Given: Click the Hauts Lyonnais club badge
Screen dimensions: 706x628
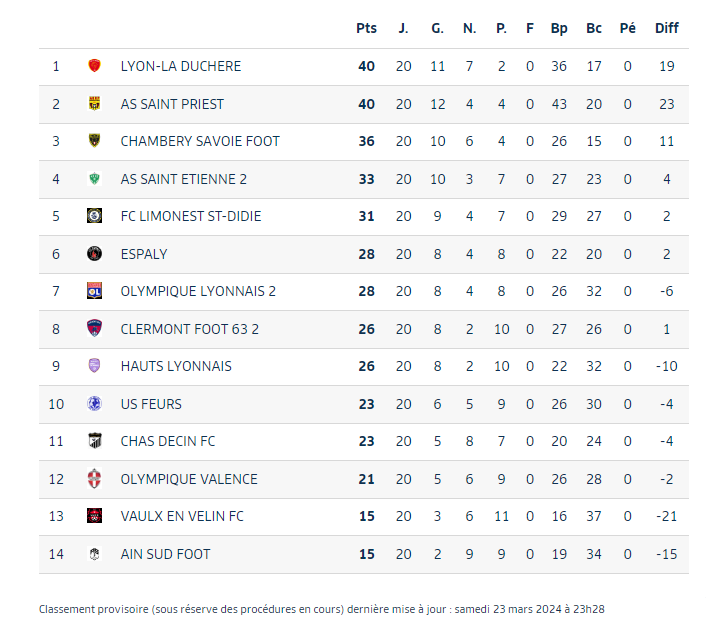Looking at the screenshot, I should 95,366.
